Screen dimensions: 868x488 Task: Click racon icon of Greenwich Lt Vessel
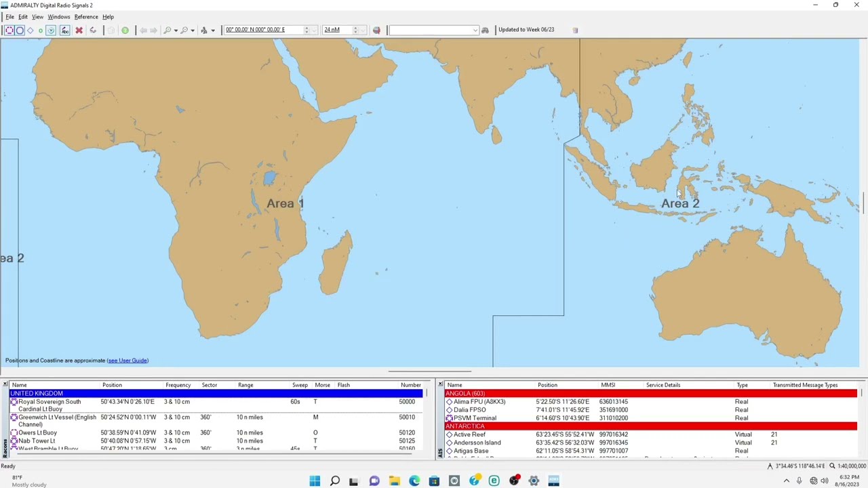[14, 418]
